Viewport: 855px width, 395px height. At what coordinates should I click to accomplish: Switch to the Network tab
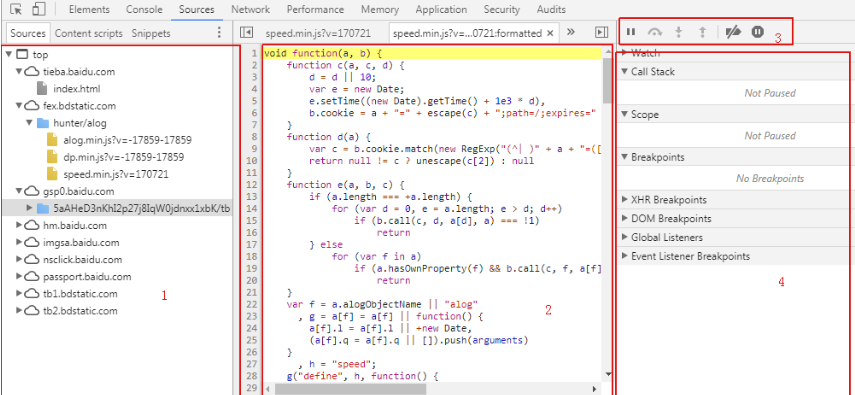250,10
